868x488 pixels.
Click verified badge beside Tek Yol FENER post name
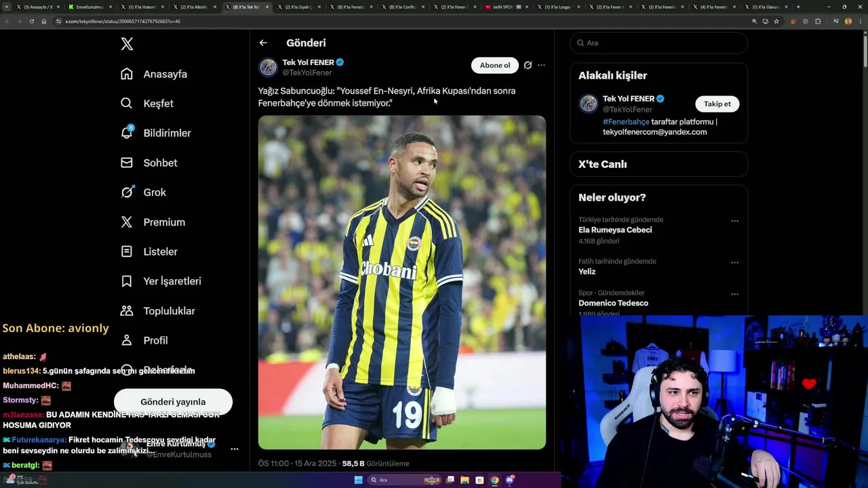pyautogui.click(x=340, y=62)
